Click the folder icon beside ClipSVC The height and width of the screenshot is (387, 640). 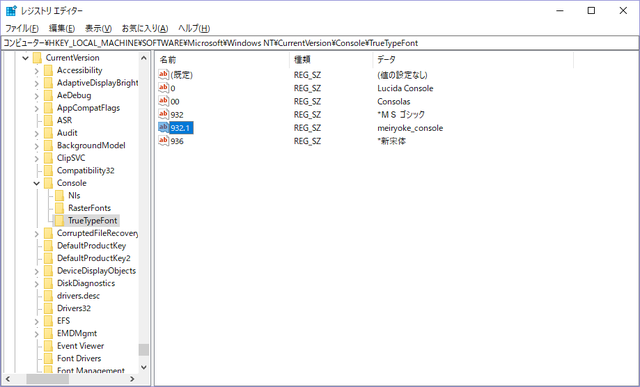(48, 158)
